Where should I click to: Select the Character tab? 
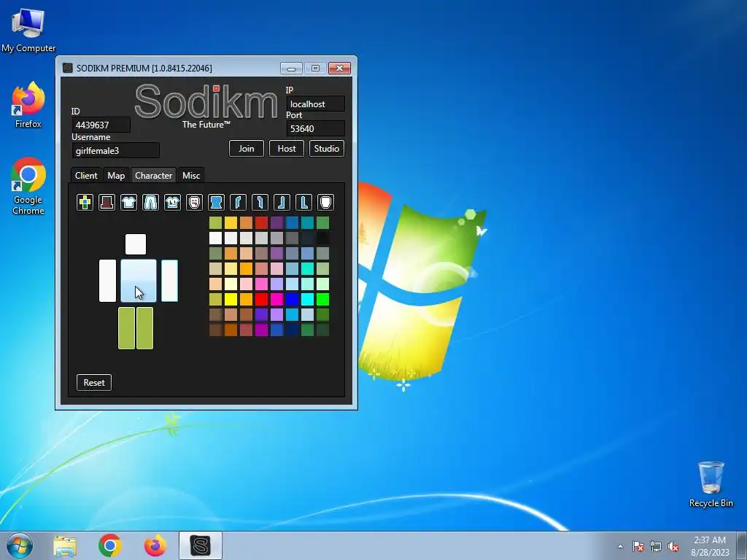153,175
